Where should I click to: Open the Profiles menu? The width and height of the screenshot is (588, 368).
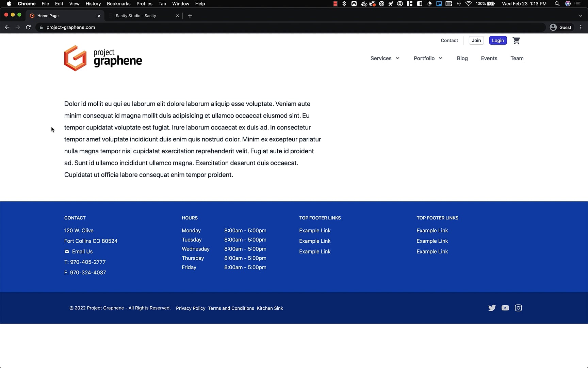click(144, 4)
